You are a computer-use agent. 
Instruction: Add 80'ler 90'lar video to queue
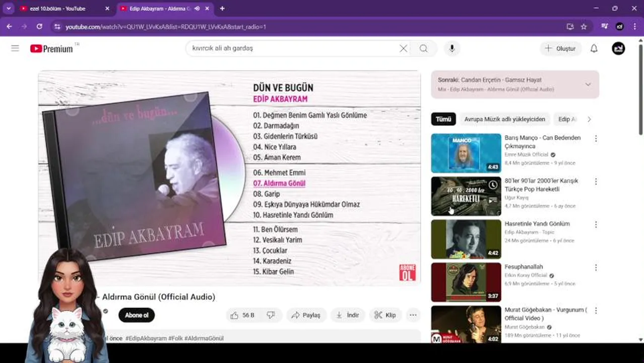pos(493,200)
